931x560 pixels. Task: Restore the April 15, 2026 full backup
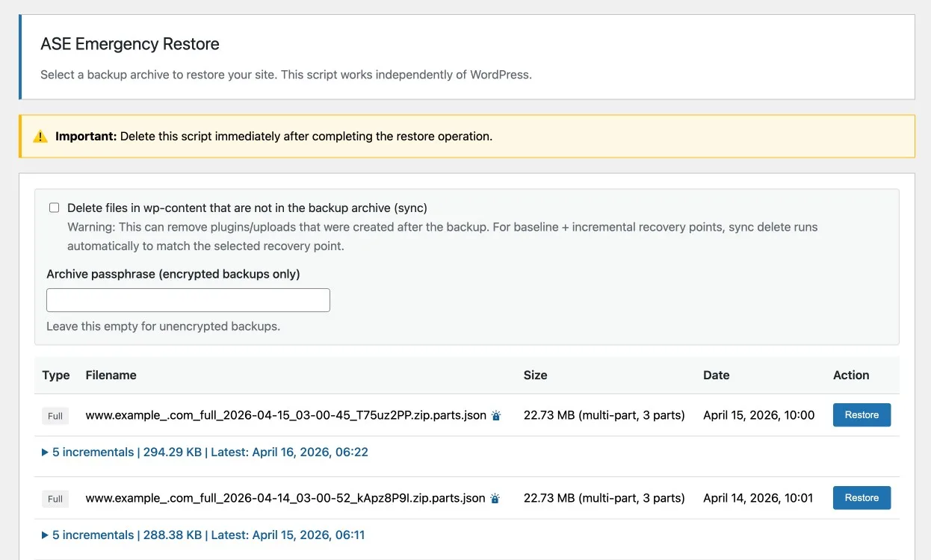(x=862, y=415)
